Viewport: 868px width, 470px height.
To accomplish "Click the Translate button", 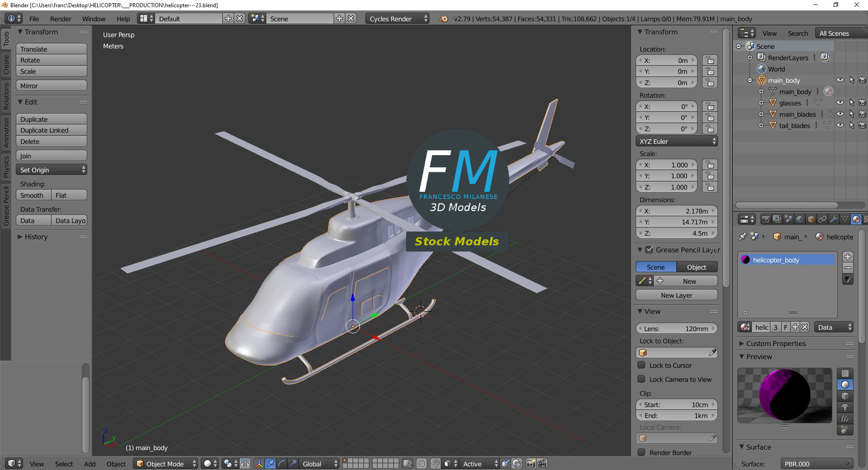I will pyautogui.click(x=52, y=49).
